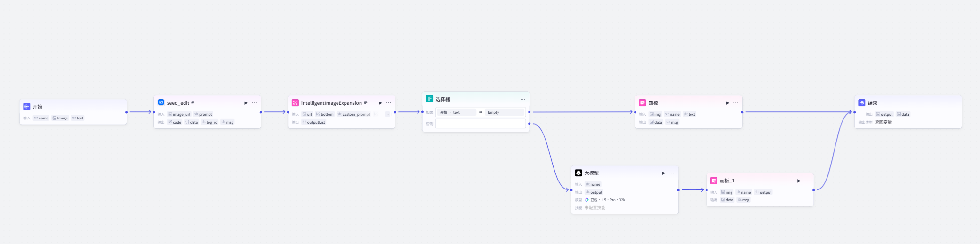The height and width of the screenshot is (244, 980).
Task: Click the 画板 canvas node icon
Action: pyautogui.click(x=642, y=102)
